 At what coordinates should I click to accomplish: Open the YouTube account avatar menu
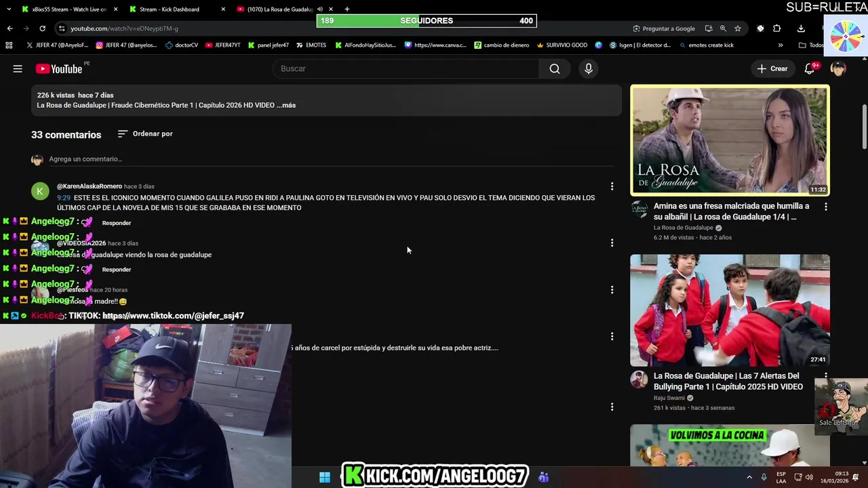(838, 68)
